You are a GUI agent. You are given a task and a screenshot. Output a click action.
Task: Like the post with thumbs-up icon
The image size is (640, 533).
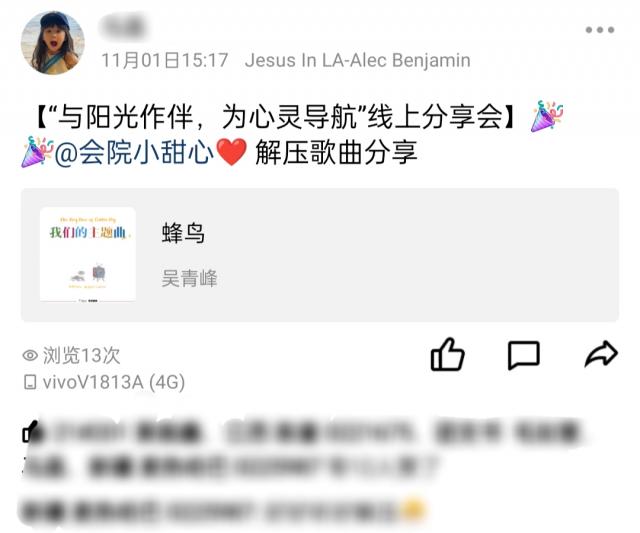tap(447, 354)
